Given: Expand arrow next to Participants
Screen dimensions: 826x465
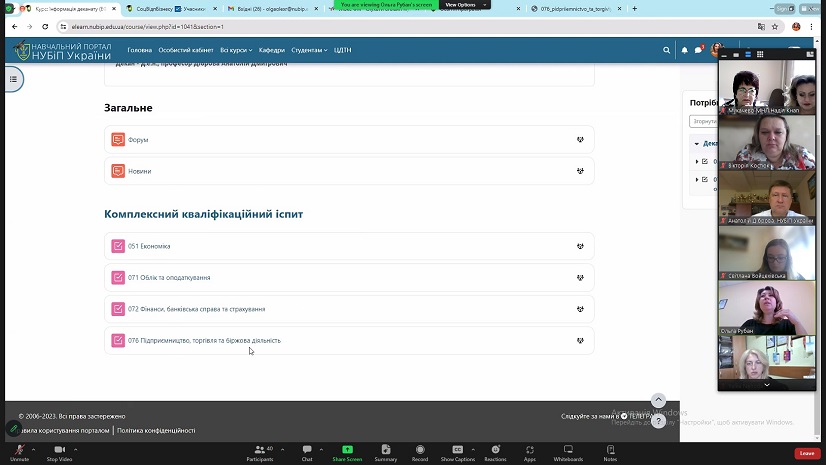Looking at the screenshot, I should (x=282, y=449).
